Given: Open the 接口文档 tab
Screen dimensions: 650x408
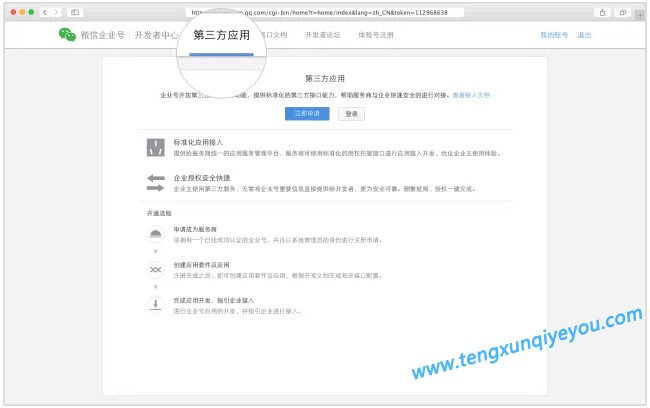Looking at the screenshot, I should [x=274, y=35].
